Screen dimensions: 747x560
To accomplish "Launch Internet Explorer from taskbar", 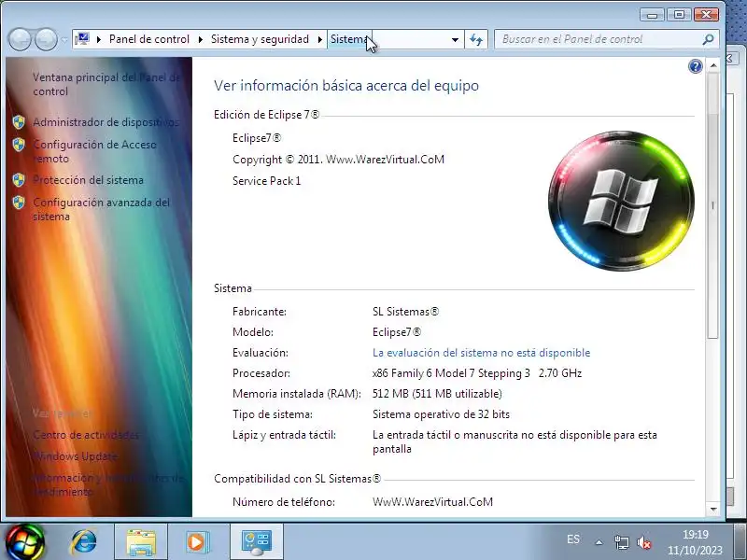I will [x=84, y=542].
